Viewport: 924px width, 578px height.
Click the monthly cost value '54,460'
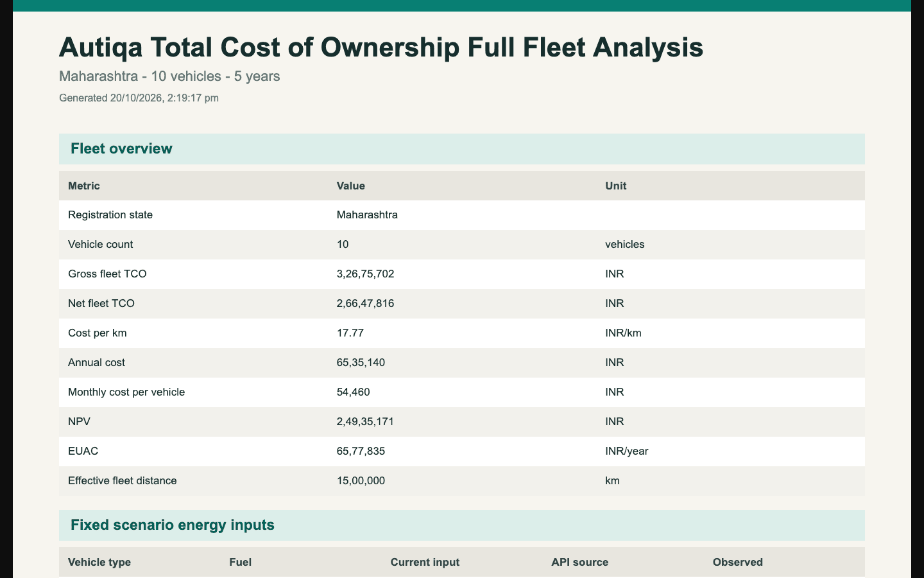(x=354, y=392)
